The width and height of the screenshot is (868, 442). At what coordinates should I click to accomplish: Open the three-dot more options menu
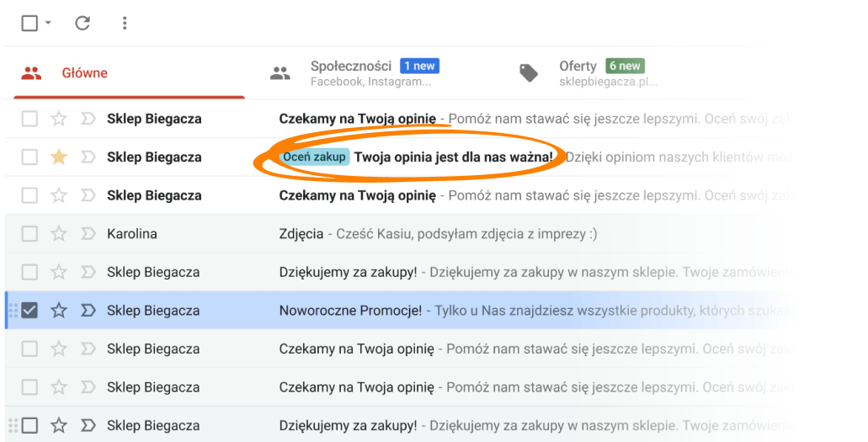coord(125,23)
